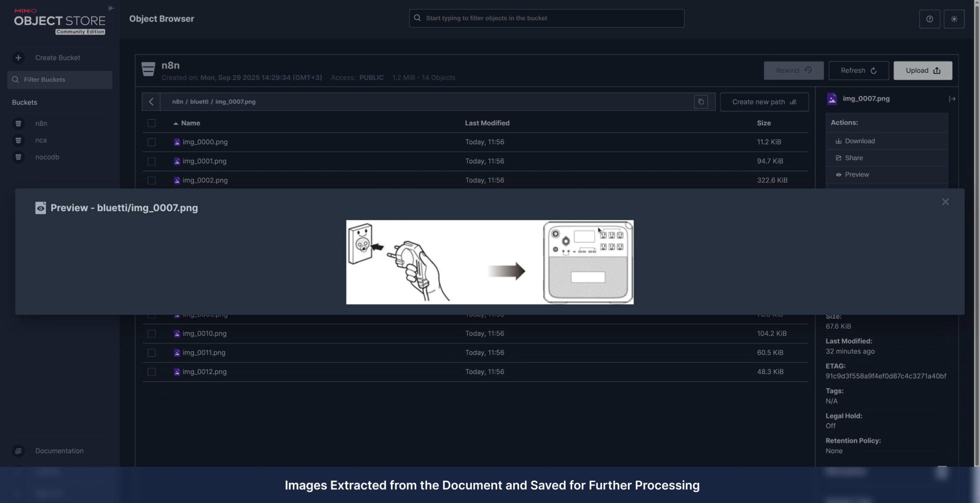Toggle the light/dark theme sun icon
The image size is (980, 503).
954,19
